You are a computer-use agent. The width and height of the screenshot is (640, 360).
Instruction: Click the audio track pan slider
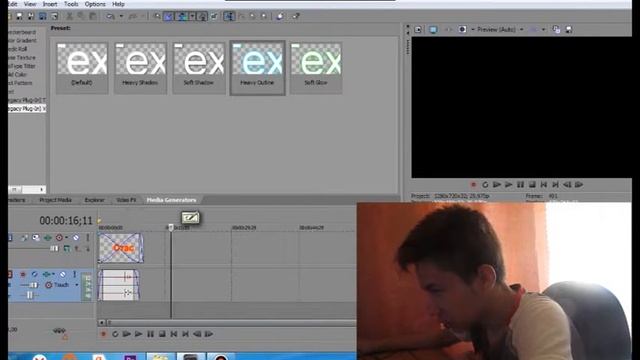[x=30, y=295]
